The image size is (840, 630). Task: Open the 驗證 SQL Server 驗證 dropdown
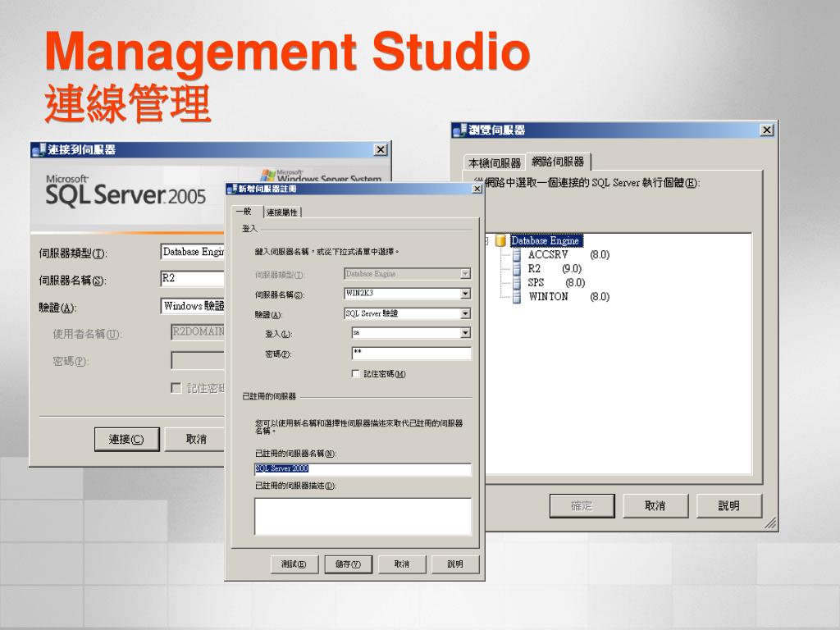[x=466, y=313]
